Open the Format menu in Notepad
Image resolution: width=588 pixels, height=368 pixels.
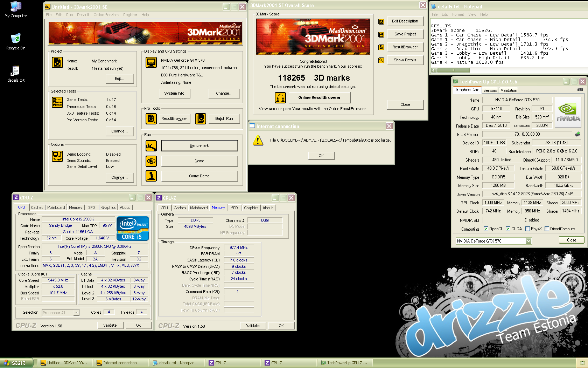pos(458,14)
